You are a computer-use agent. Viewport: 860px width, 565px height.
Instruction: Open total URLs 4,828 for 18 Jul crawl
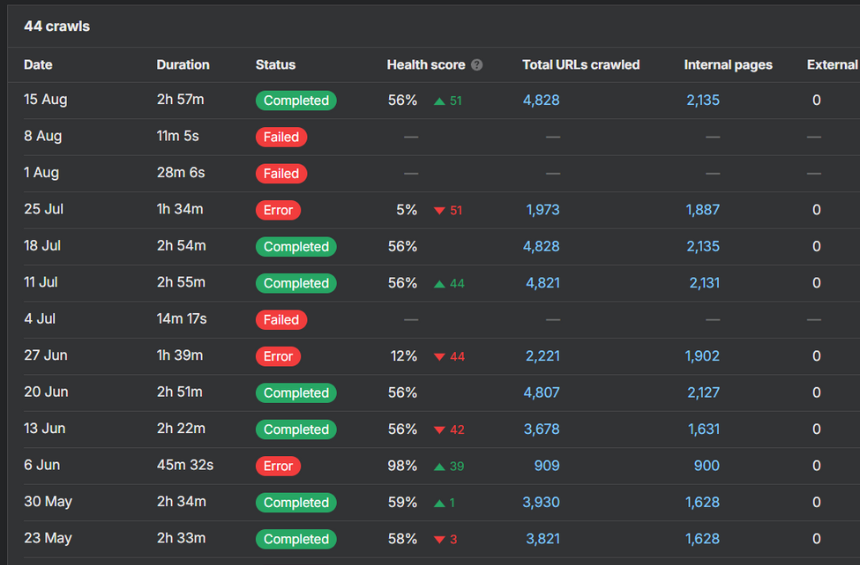541,246
